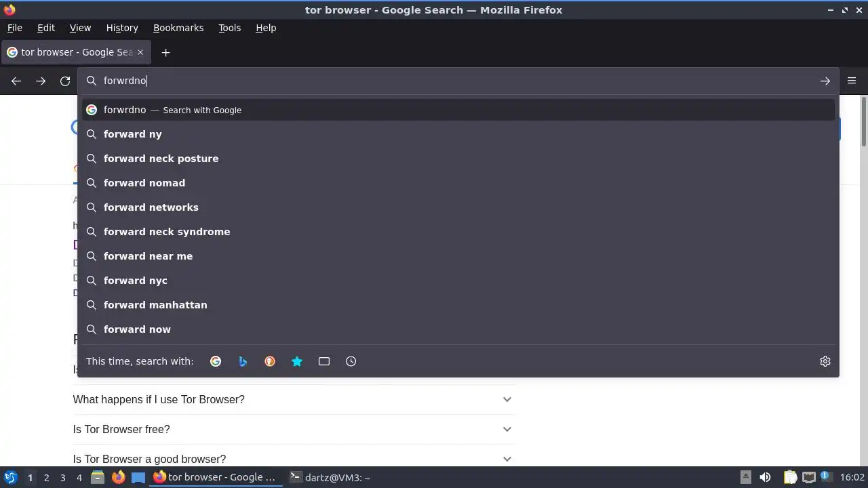Open the History menu
The height and width of the screenshot is (488, 868).
[x=122, y=28]
